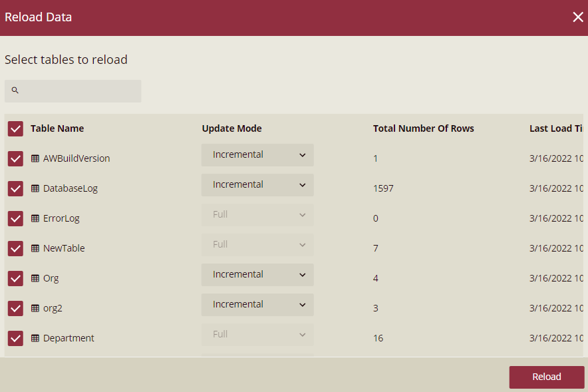The width and height of the screenshot is (588, 392).
Task: Click inside the table search field
Action: coord(73,91)
